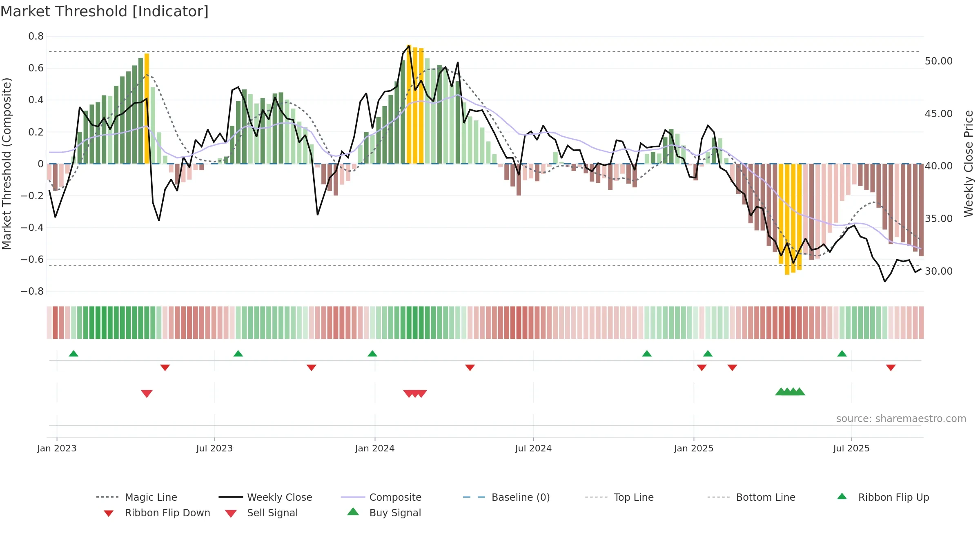Click the Market Threshold (Composite) axis title

(x=7, y=164)
